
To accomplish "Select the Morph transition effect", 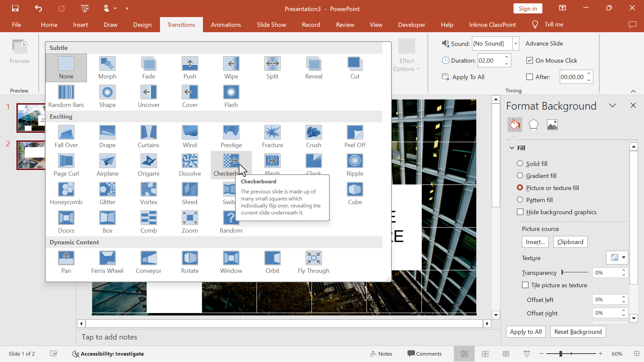I will pos(107,67).
